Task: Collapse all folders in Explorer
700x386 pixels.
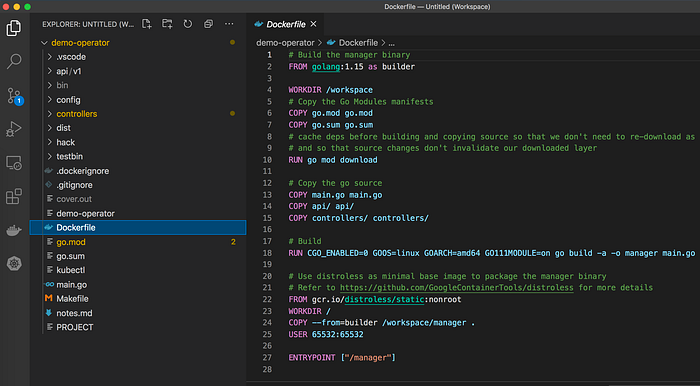Action: click(208, 24)
